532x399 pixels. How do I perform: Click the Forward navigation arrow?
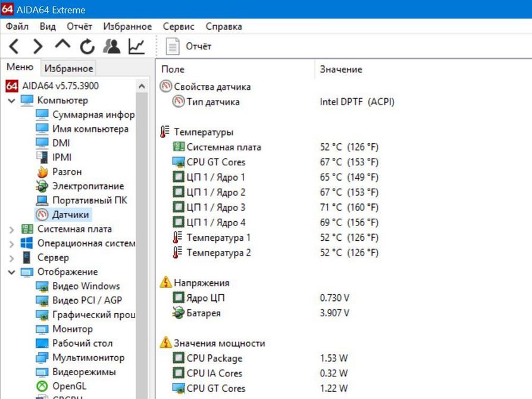[x=38, y=46]
